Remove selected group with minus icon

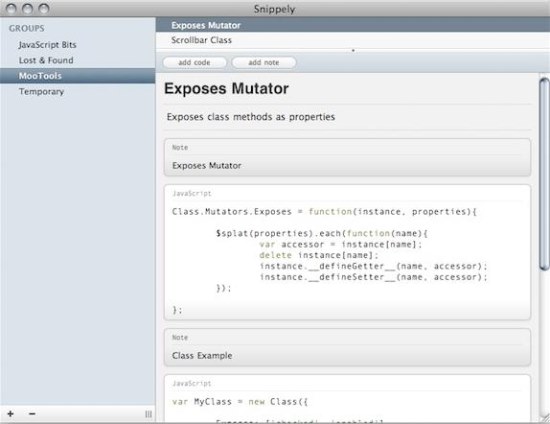click(x=32, y=414)
